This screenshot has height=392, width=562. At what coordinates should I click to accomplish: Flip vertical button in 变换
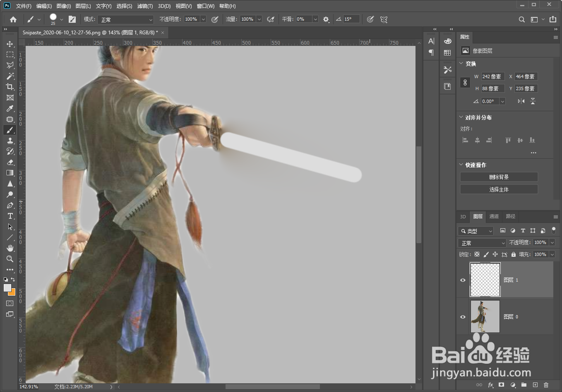pyautogui.click(x=533, y=101)
